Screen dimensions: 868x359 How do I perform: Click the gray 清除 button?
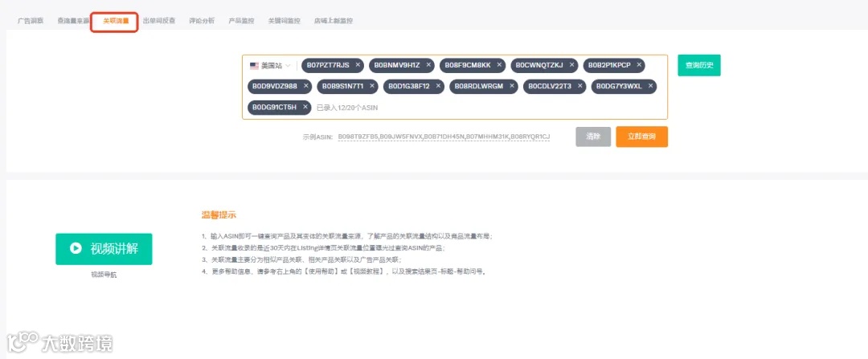(593, 137)
